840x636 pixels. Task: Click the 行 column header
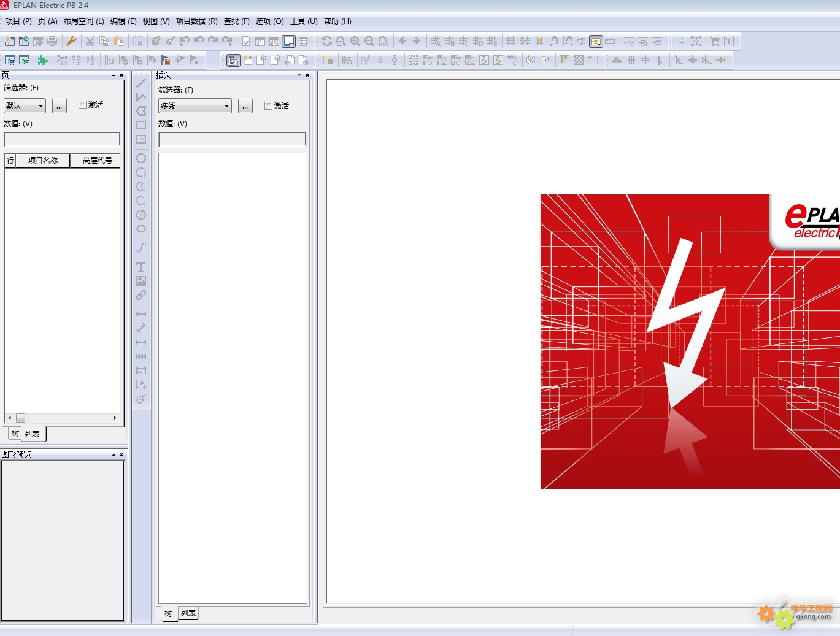point(10,161)
